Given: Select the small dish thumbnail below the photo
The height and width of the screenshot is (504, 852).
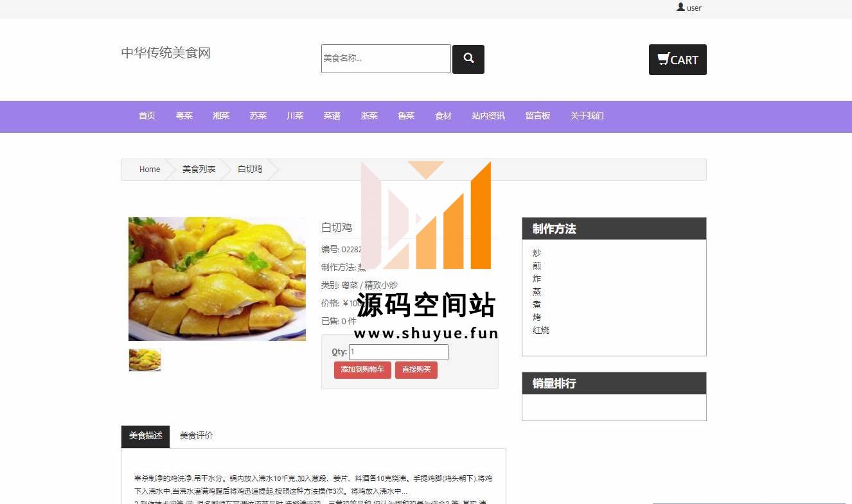Looking at the screenshot, I should [x=145, y=360].
